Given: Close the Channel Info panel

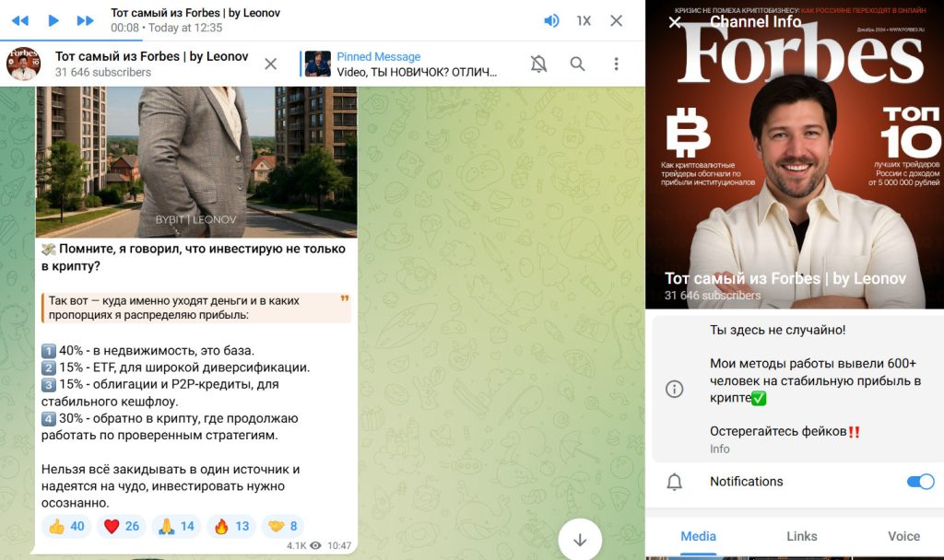Looking at the screenshot, I should (675, 22).
